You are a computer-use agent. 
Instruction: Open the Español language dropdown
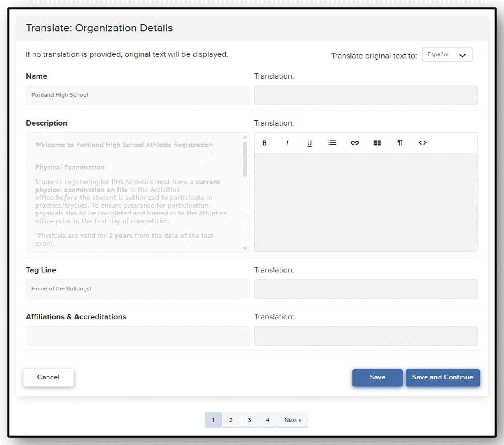tap(447, 54)
